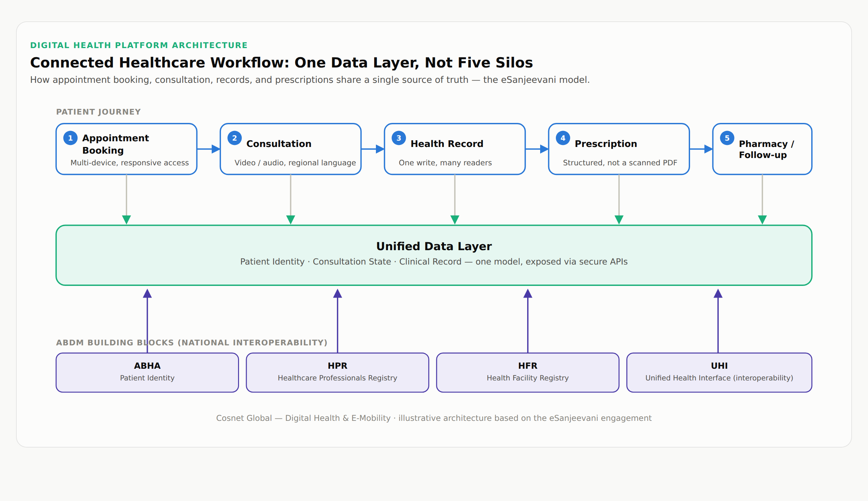Click the Unified Data Layer heading
Viewport: 868px width, 501px height.
(x=434, y=246)
